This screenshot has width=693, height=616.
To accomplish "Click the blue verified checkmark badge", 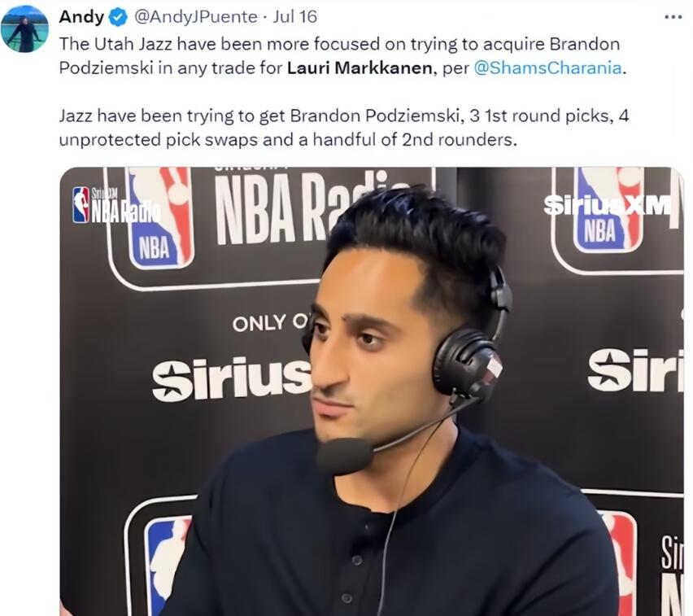I will [x=118, y=18].
